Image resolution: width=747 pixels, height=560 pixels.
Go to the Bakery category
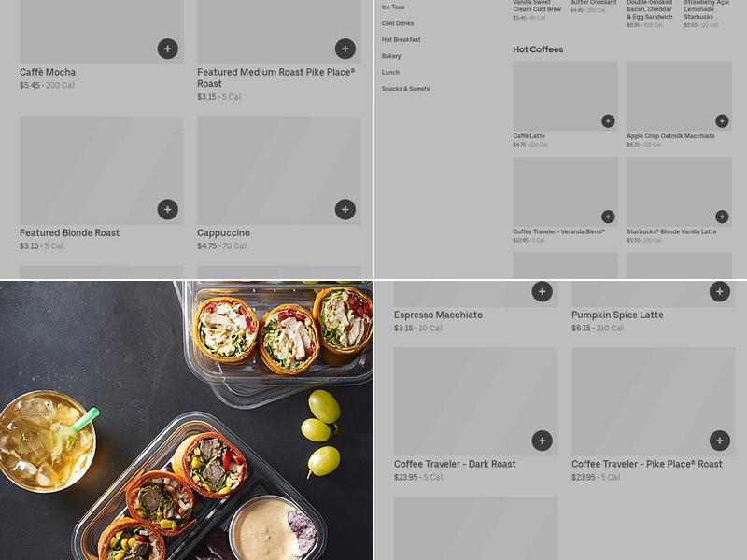[391, 56]
